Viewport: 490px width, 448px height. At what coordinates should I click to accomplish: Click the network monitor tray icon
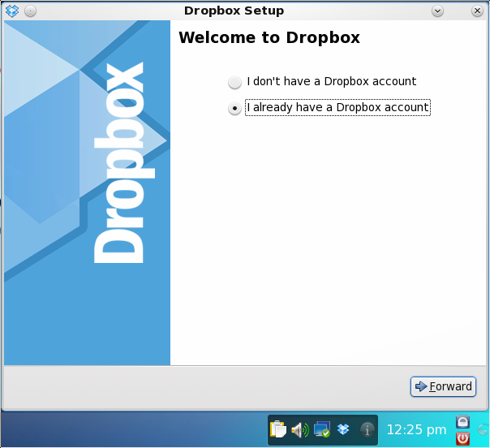(322, 429)
